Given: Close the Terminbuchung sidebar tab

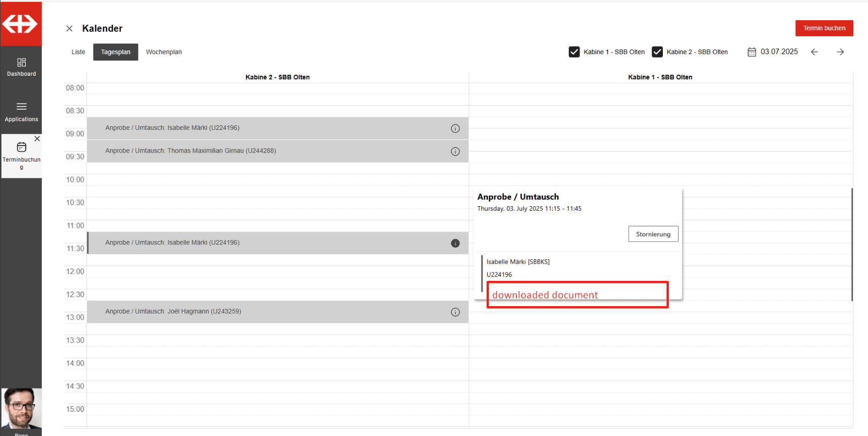Looking at the screenshot, I should tap(37, 138).
